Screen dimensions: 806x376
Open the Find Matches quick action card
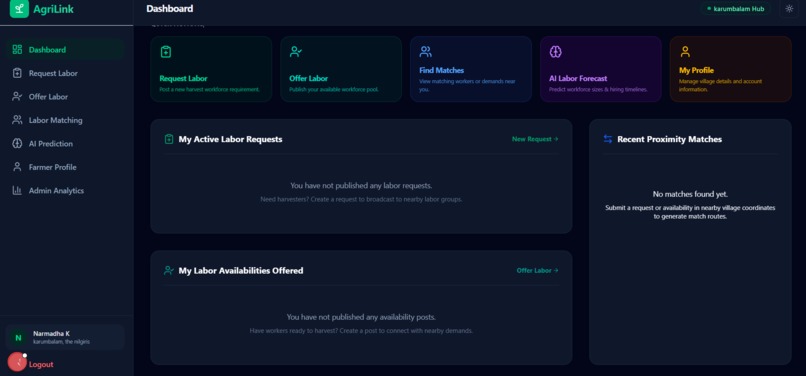tap(471, 69)
